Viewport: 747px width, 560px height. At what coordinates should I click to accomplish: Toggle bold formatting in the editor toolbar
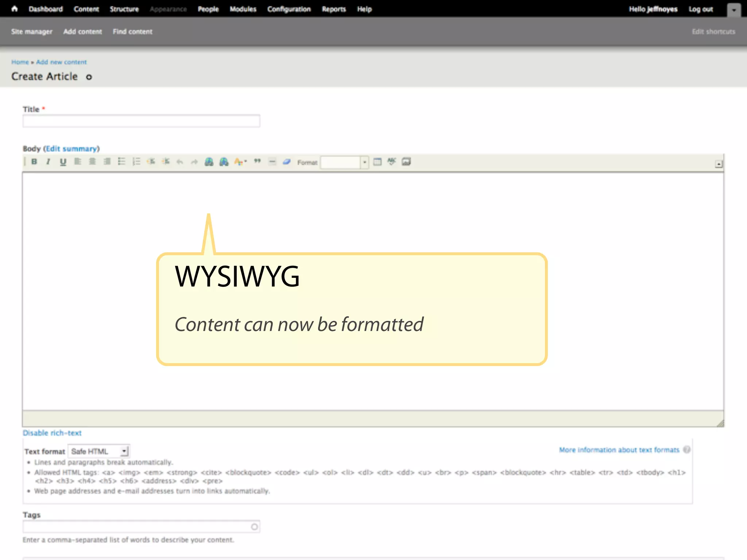click(x=34, y=162)
